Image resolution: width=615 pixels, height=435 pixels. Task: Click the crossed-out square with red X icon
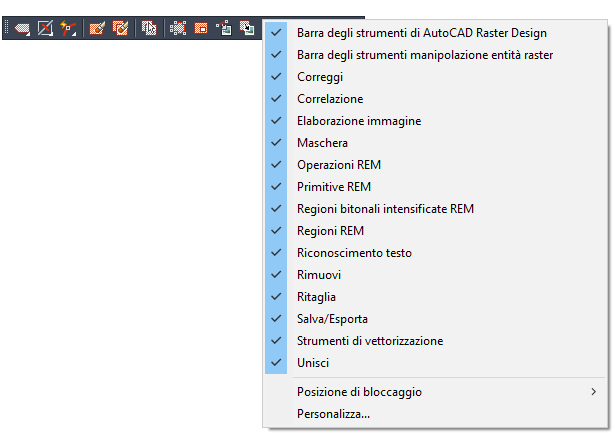(x=45, y=29)
